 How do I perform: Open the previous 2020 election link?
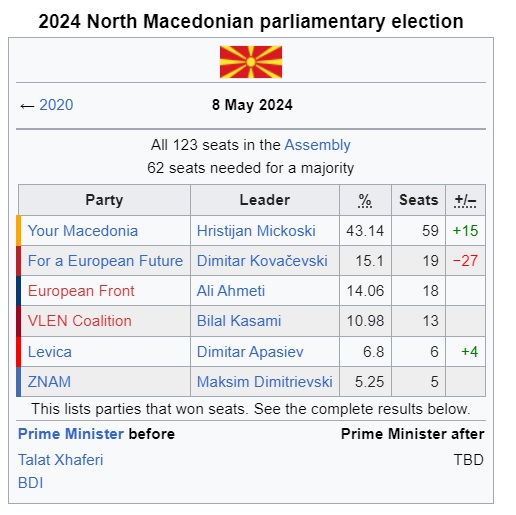(56, 105)
